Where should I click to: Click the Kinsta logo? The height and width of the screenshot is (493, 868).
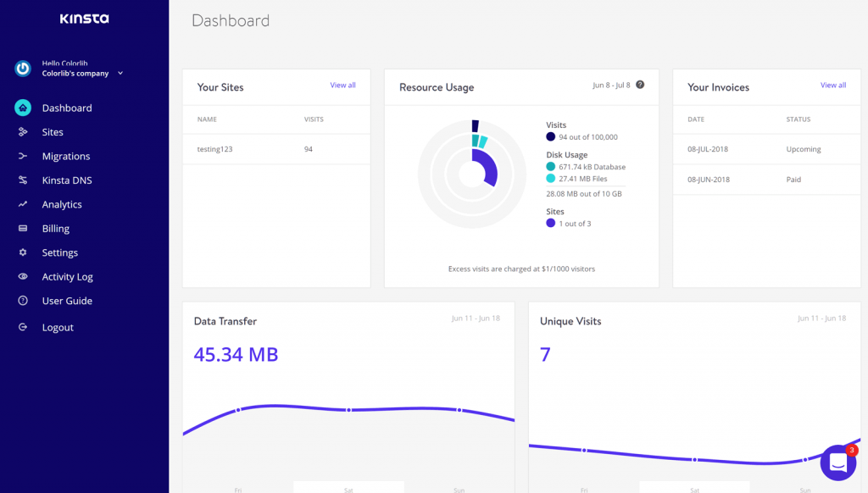(x=83, y=18)
